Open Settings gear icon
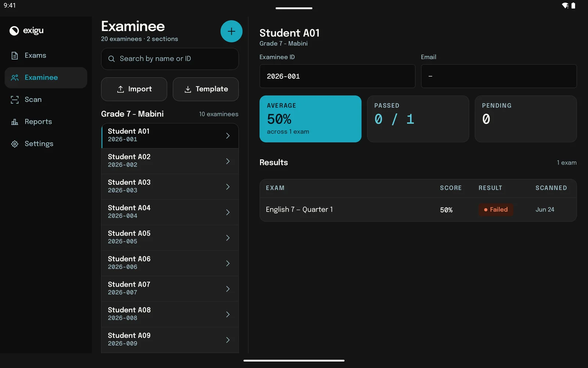This screenshot has height=368, width=588. point(15,144)
